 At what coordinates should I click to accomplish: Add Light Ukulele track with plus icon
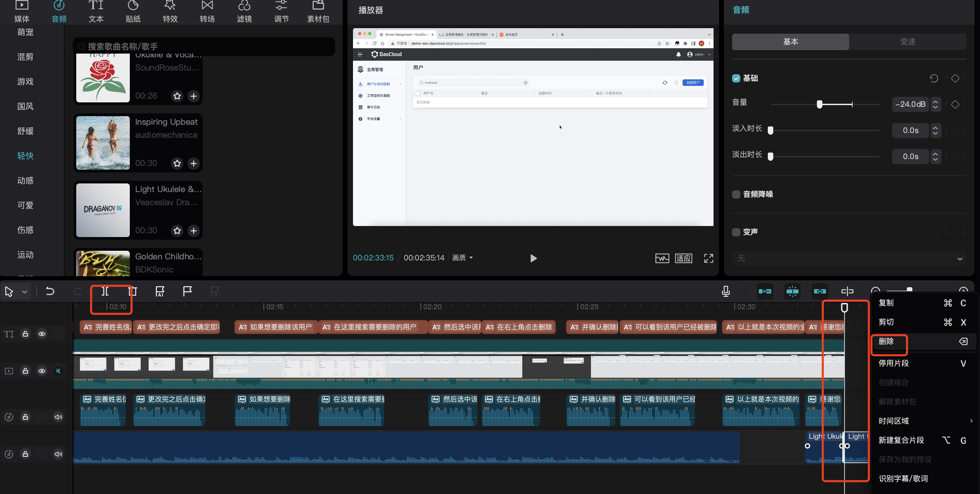pyautogui.click(x=194, y=231)
